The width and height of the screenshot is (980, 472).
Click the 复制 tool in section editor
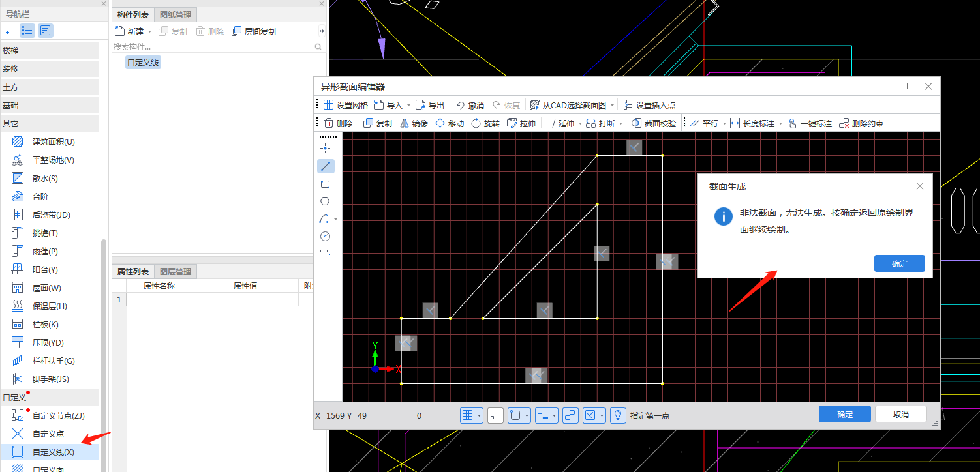click(x=378, y=123)
